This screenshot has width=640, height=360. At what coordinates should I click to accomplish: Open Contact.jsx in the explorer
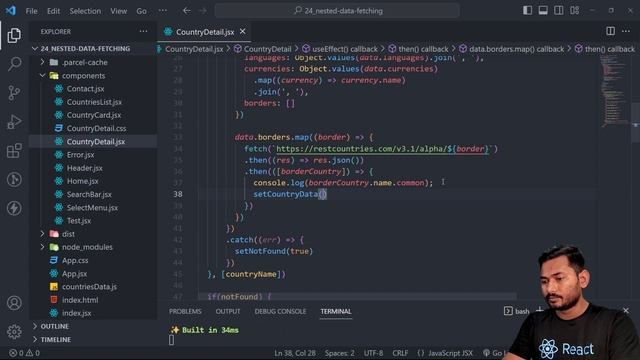click(85, 89)
